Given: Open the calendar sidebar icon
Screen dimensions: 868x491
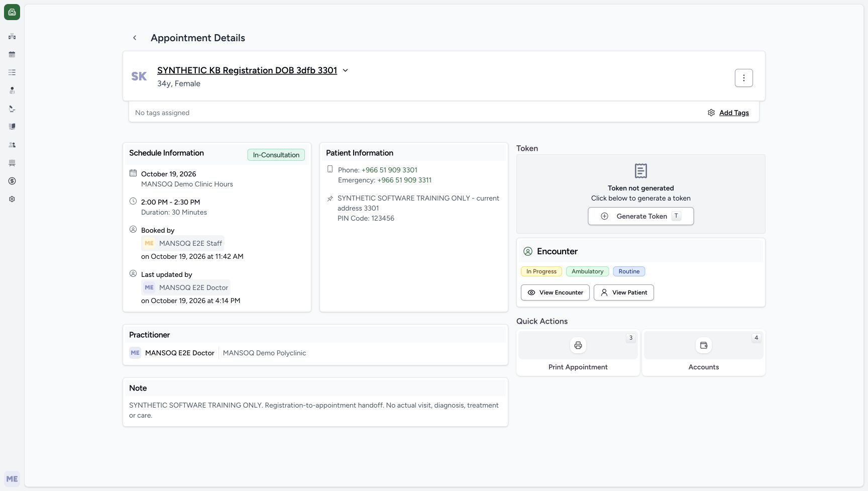Looking at the screenshot, I should pyautogui.click(x=12, y=54).
